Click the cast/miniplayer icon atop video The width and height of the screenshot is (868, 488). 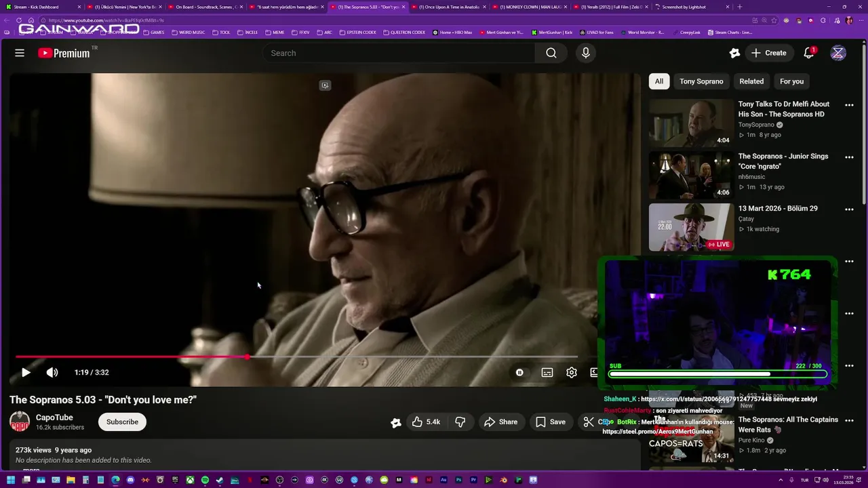[325, 85]
